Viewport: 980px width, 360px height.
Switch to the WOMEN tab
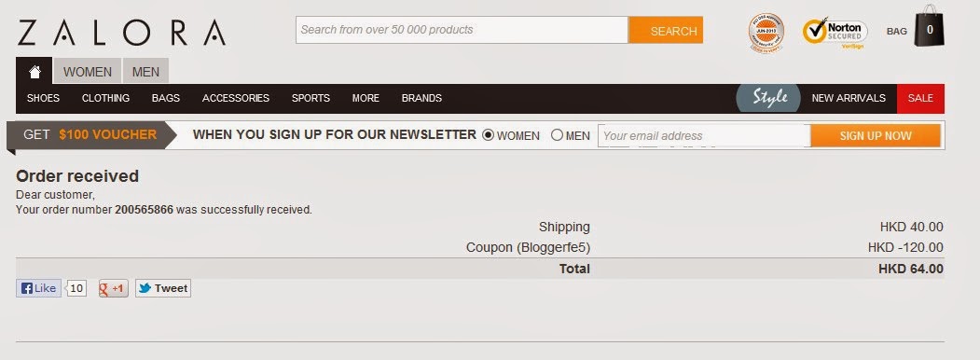pos(88,71)
